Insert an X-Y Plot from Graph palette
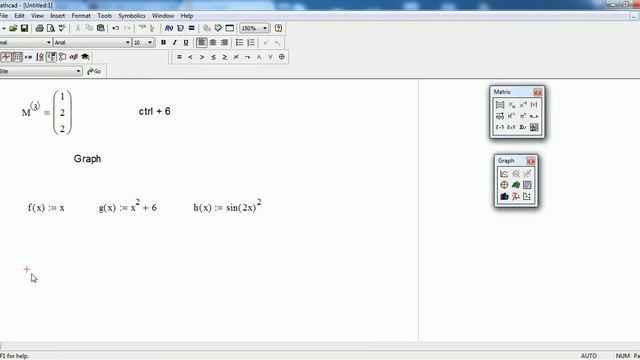The width and height of the screenshot is (640, 360). point(504,174)
